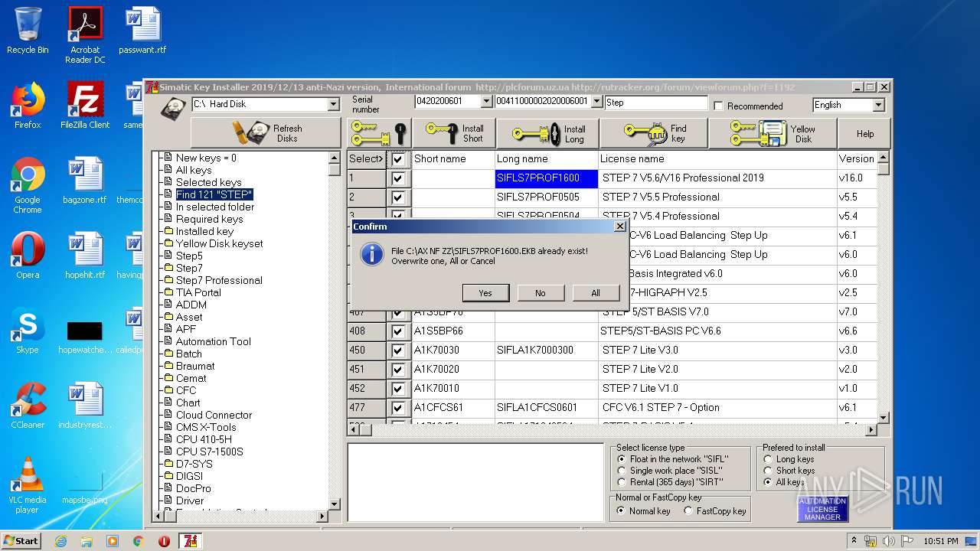Open the TIA Portal folder
This screenshot has width=980, height=551.
point(198,292)
